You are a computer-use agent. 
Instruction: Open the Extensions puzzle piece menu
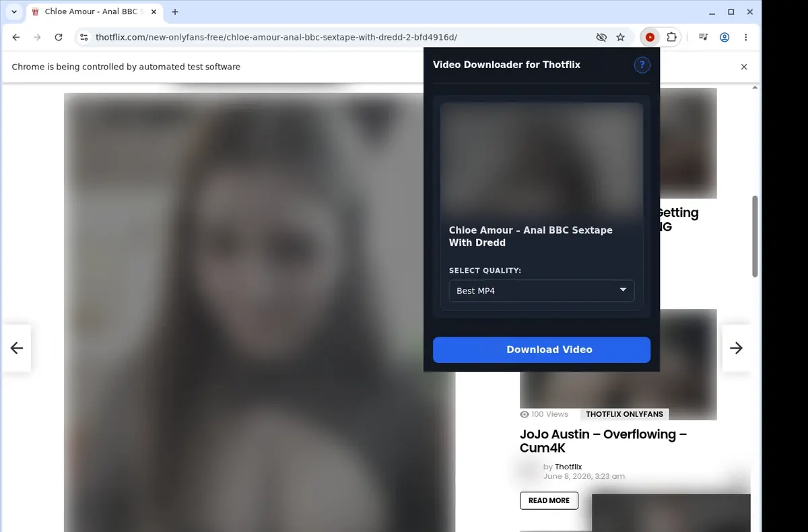pyautogui.click(x=671, y=38)
